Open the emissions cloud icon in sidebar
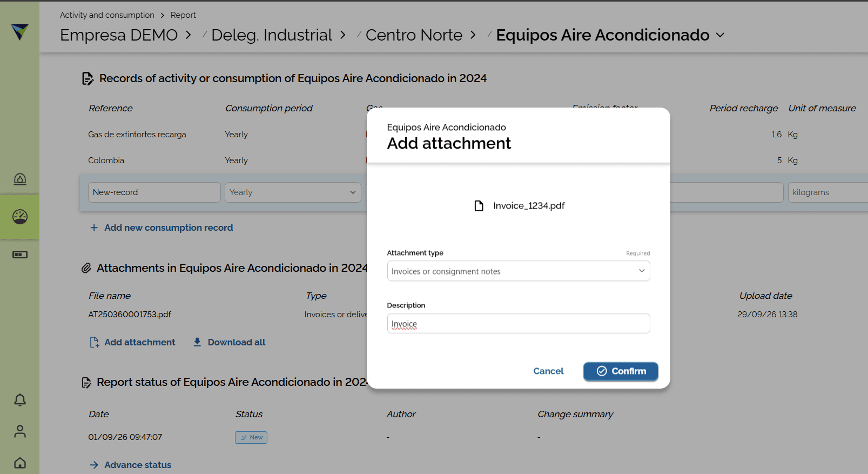 pyautogui.click(x=20, y=179)
